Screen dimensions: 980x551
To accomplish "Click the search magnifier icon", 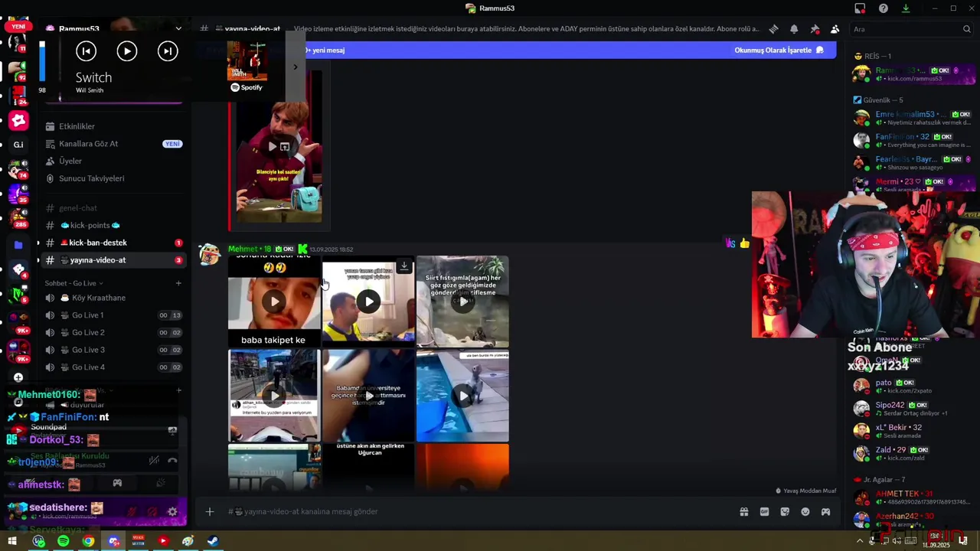I will coord(967,29).
